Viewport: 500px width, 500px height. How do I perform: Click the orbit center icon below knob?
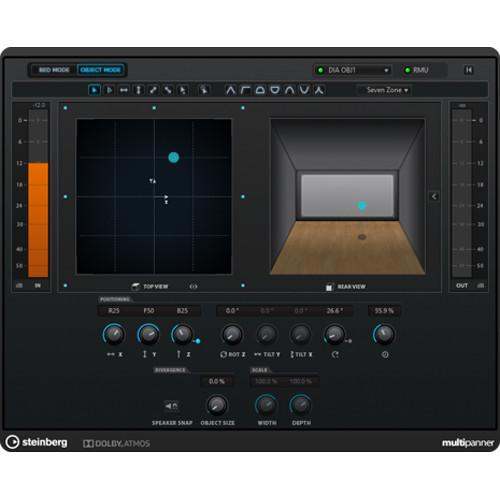335,355
